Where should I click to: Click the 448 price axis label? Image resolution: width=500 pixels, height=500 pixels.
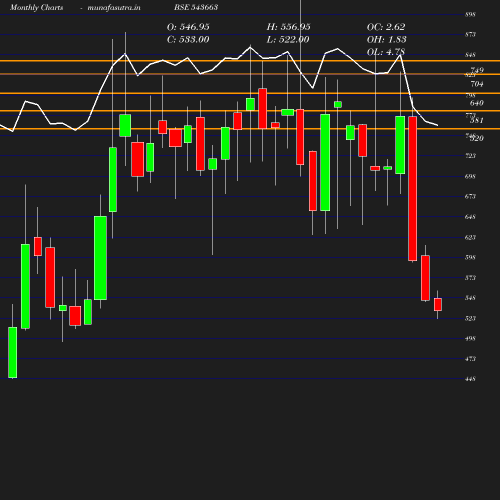click(x=470, y=379)
